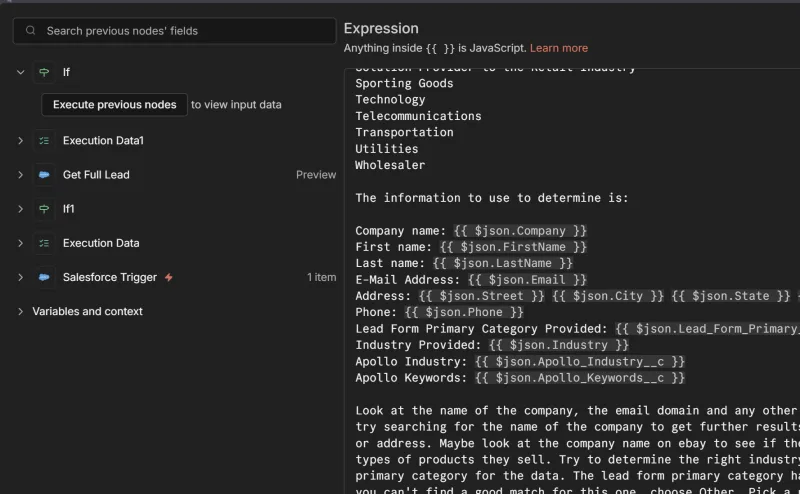The height and width of the screenshot is (494, 800).
Task: Expand the Get Full Lead node
Action: 20,175
